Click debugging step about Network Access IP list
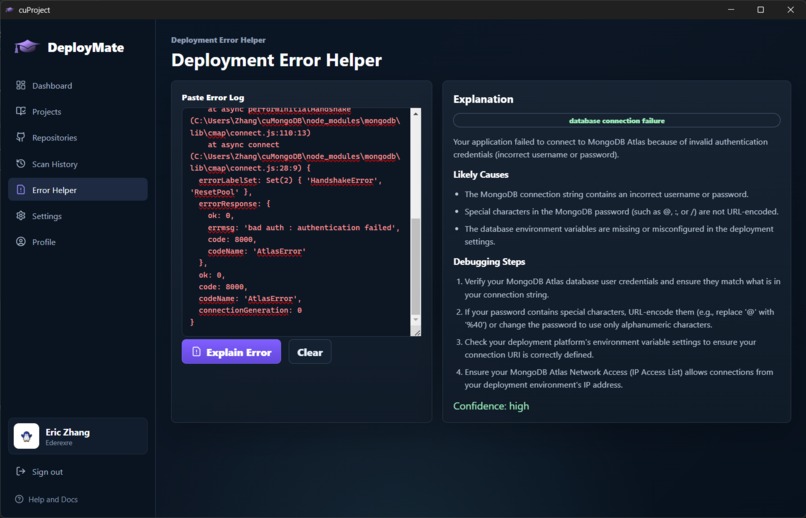Viewport: 806px width, 518px height. tap(618, 378)
